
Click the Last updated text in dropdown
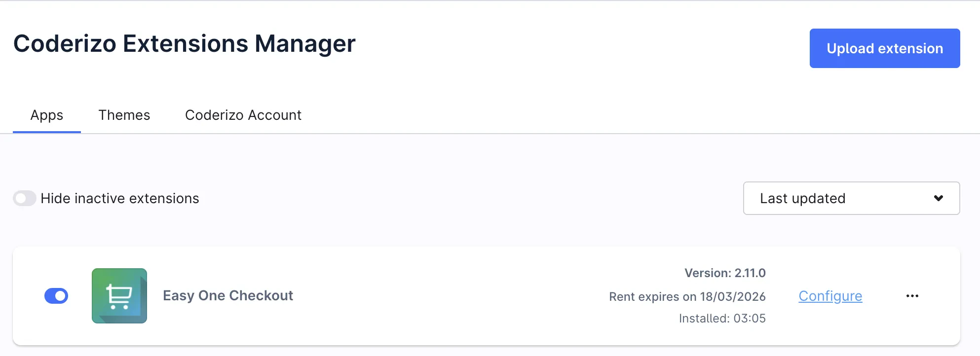point(802,198)
